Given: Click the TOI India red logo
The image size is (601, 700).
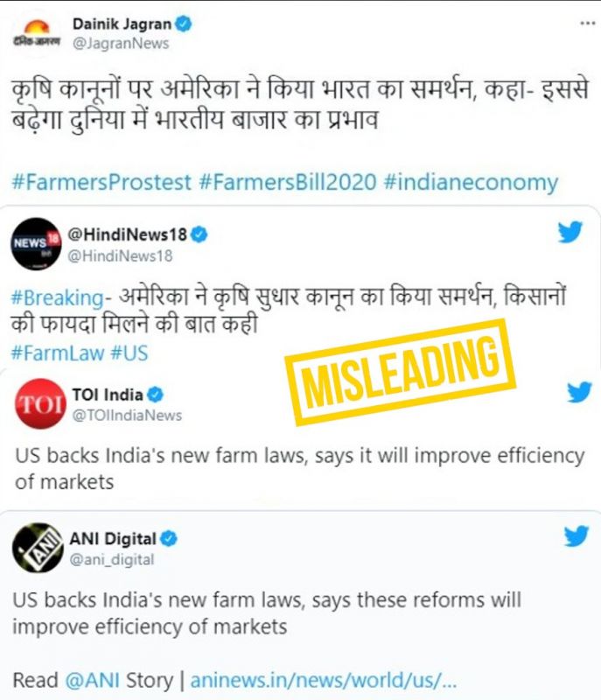Looking at the screenshot, I should pyautogui.click(x=40, y=403).
